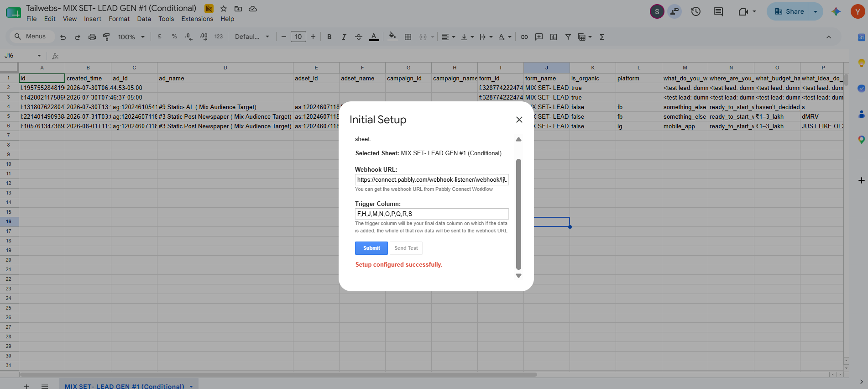View the cloud save status

click(x=253, y=9)
